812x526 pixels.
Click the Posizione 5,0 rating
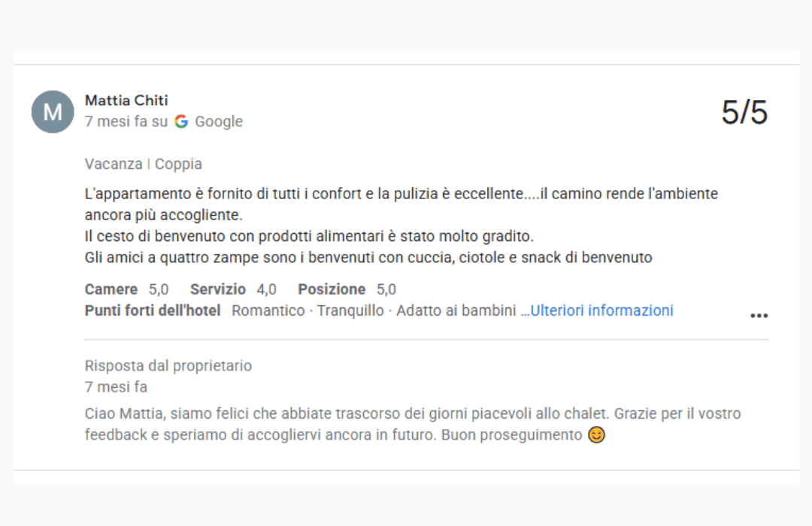pyautogui.click(x=347, y=289)
